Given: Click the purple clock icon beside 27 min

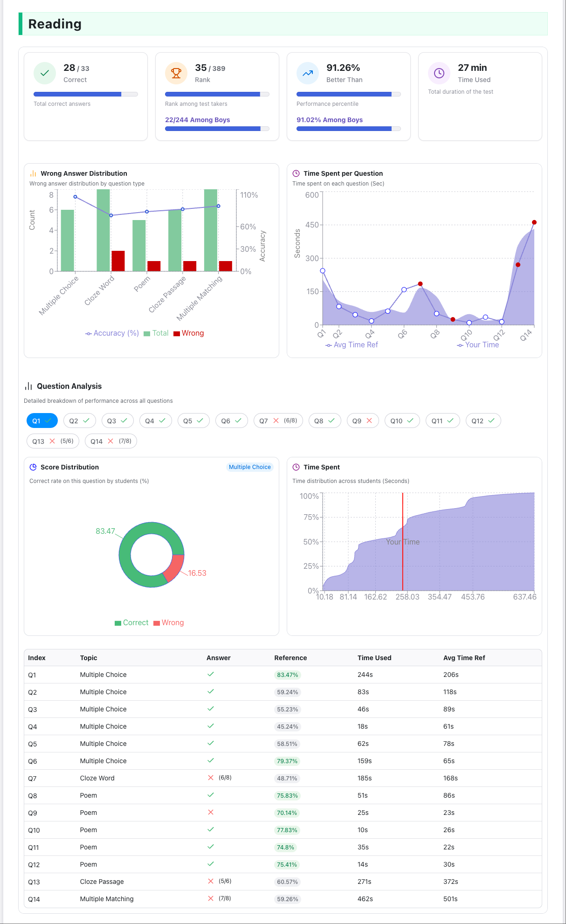Looking at the screenshot, I should point(439,73).
